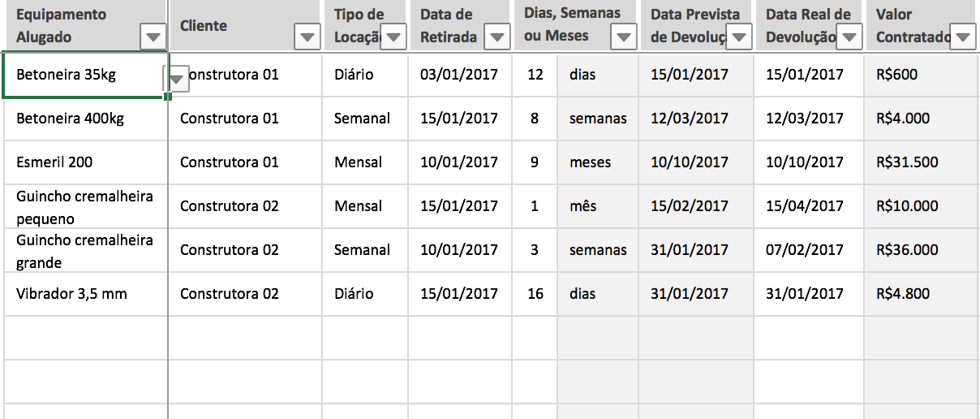The height and width of the screenshot is (419, 980).
Task: Open the validation list arrow beside Betoneira 35kg
Action: pyautogui.click(x=178, y=79)
